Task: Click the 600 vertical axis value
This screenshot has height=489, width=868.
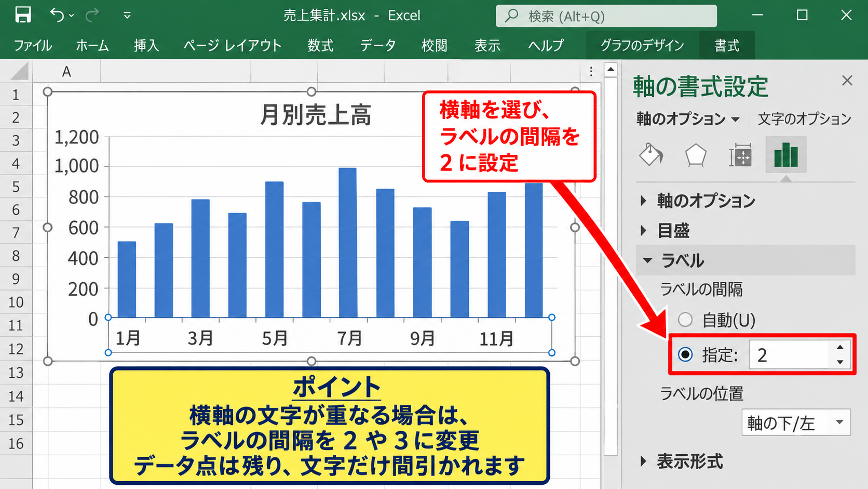Action: click(x=83, y=228)
